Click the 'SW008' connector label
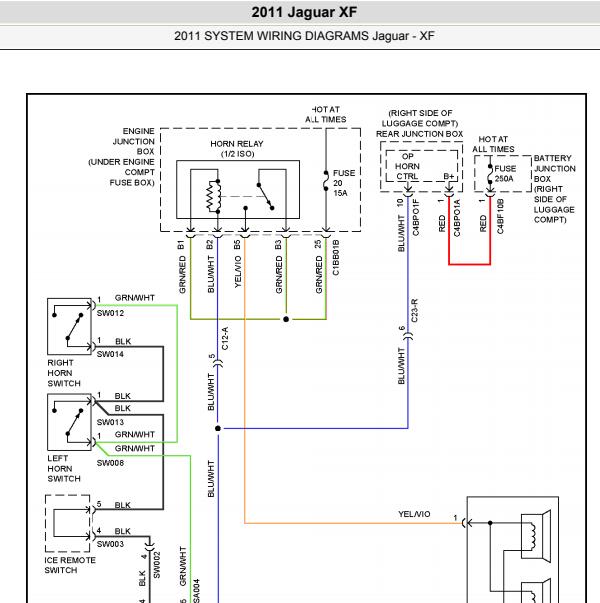600x603 pixels. 110,463
